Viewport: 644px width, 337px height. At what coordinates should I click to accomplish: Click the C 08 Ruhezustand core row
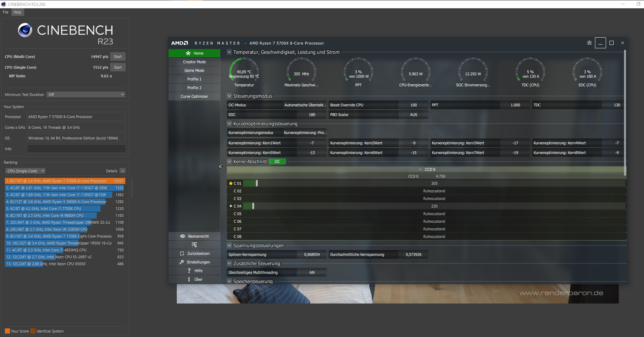426,237
